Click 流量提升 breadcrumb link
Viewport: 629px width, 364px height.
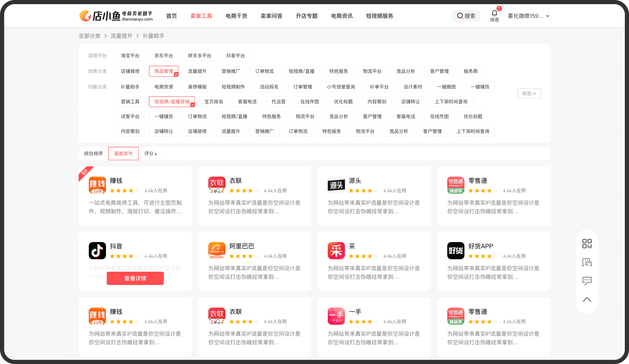[x=122, y=36]
